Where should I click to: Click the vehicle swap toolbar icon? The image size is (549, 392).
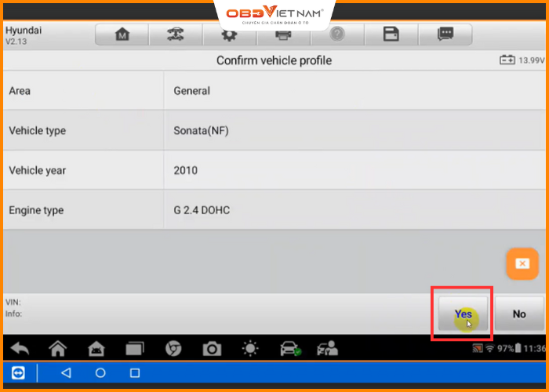(176, 34)
